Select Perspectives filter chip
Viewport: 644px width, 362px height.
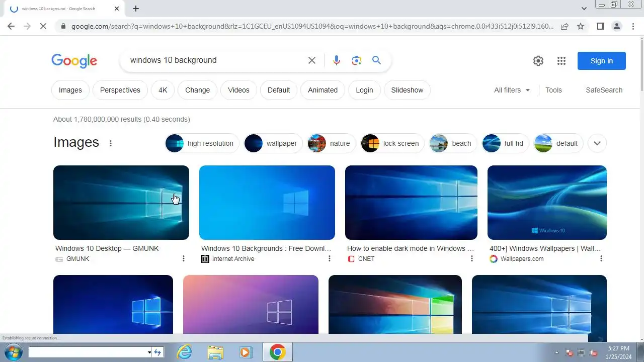tap(120, 90)
